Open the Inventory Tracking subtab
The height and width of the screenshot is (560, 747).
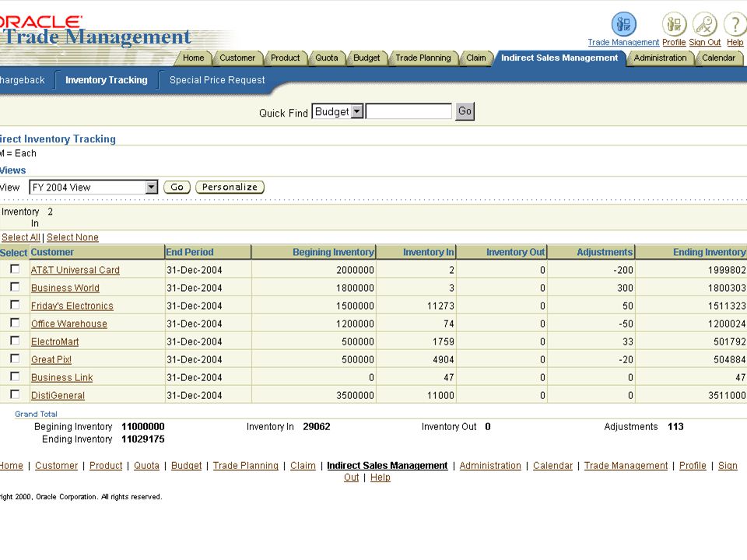[x=107, y=80]
